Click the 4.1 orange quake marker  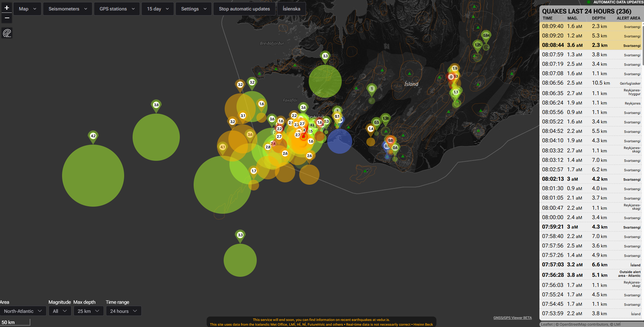(x=222, y=148)
